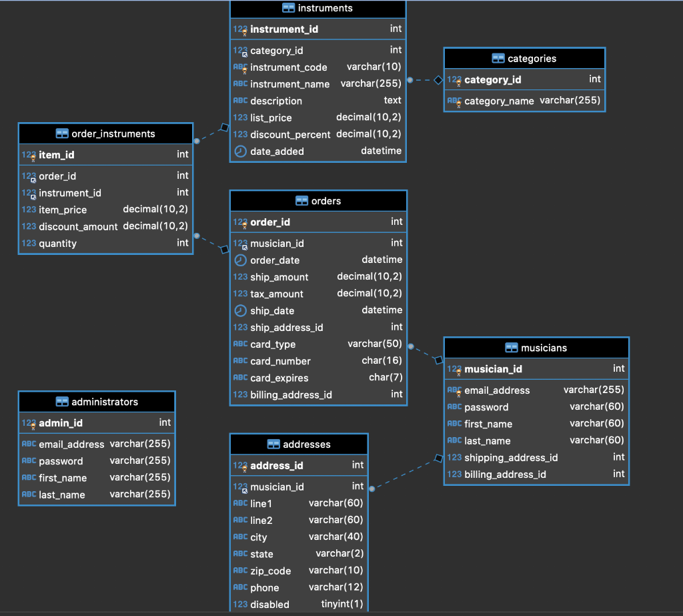This screenshot has height=616, width=683.
Task: Click the relationship diamond beside category_id
Action: tap(438, 79)
